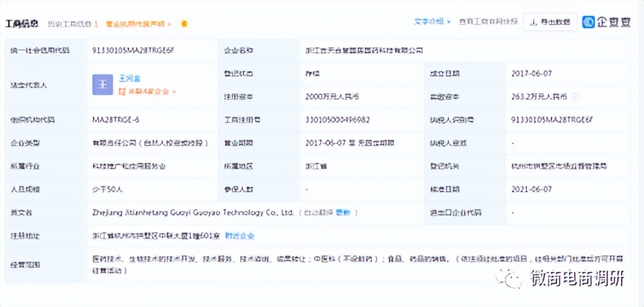Click the 附近企业 link after the address
The width and height of the screenshot is (644, 307).
(239, 236)
